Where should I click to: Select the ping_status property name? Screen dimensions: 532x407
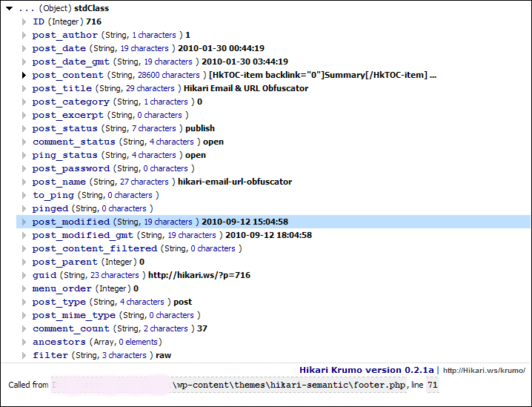[x=64, y=156]
